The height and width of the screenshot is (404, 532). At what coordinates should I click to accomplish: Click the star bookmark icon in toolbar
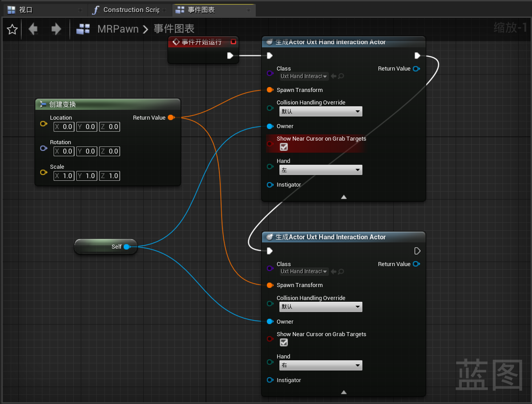(x=12, y=29)
